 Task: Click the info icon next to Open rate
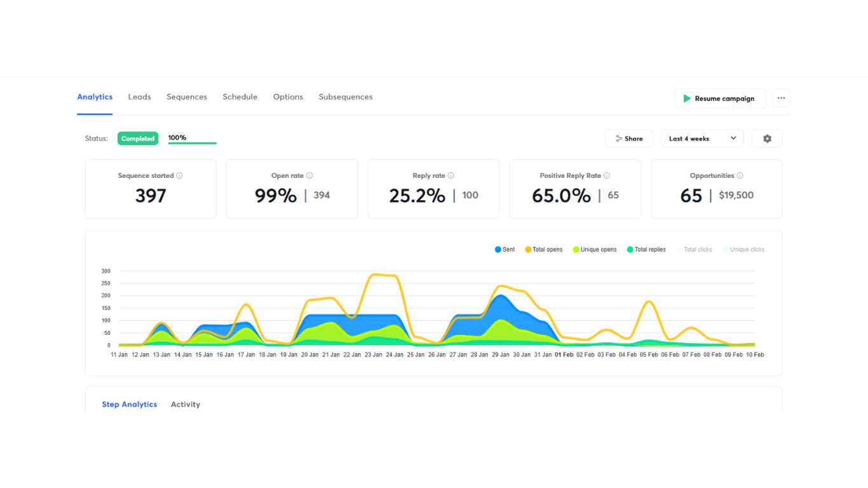(309, 176)
